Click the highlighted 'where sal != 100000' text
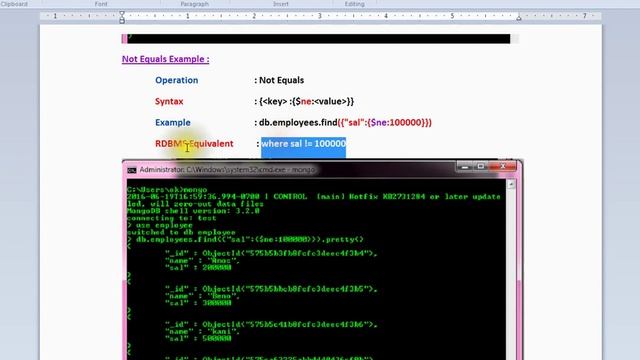This screenshot has width=640, height=360. pyautogui.click(x=303, y=144)
